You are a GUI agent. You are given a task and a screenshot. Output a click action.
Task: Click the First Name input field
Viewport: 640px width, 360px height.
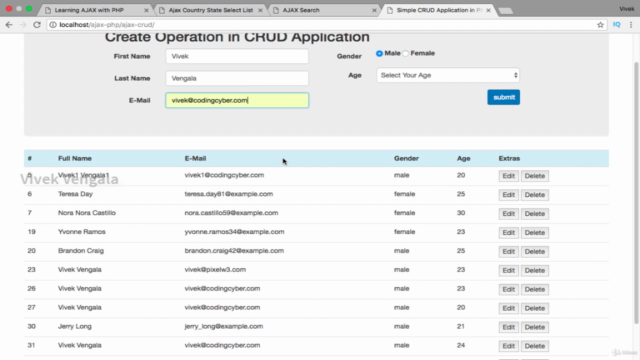237,56
